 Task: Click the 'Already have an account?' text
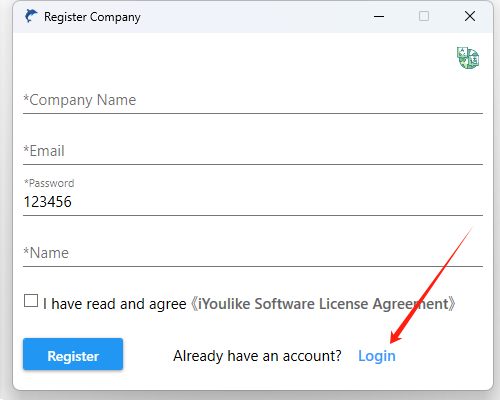coord(257,356)
